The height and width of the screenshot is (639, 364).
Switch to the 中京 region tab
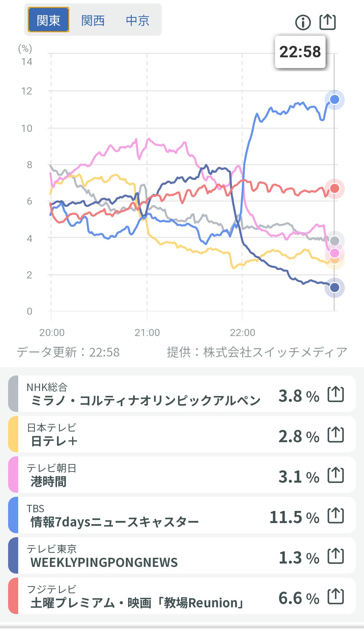click(x=138, y=21)
